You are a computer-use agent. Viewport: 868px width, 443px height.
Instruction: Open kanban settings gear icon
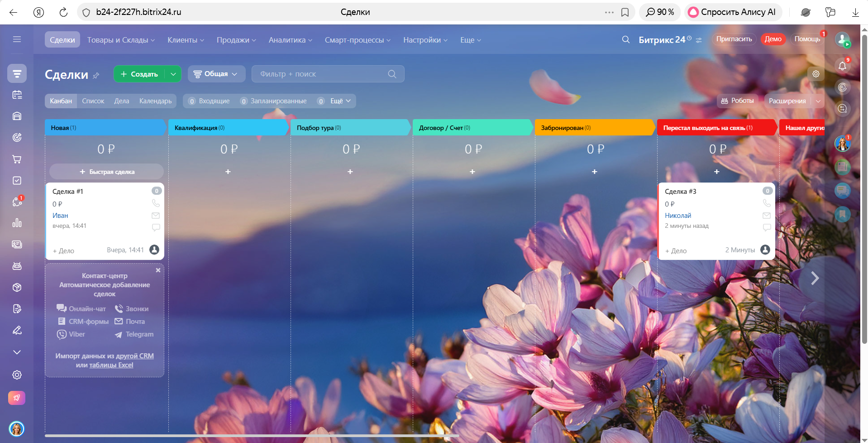pyautogui.click(x=816, y=74)
